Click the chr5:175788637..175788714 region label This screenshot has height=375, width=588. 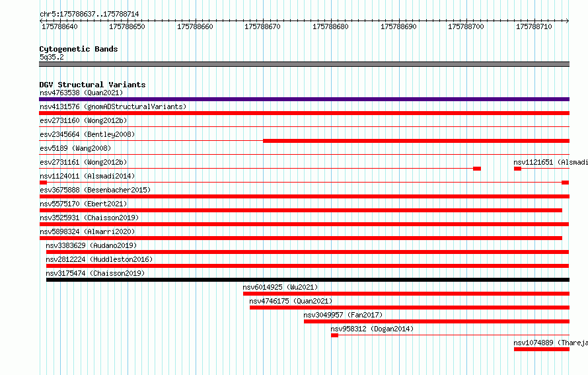tap(89, 14)
